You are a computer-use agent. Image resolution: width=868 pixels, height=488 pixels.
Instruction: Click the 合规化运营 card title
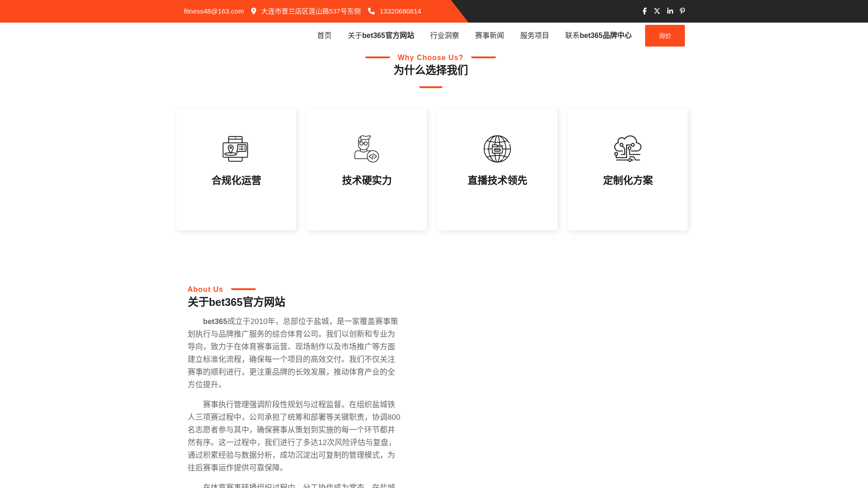pos(236,180)
